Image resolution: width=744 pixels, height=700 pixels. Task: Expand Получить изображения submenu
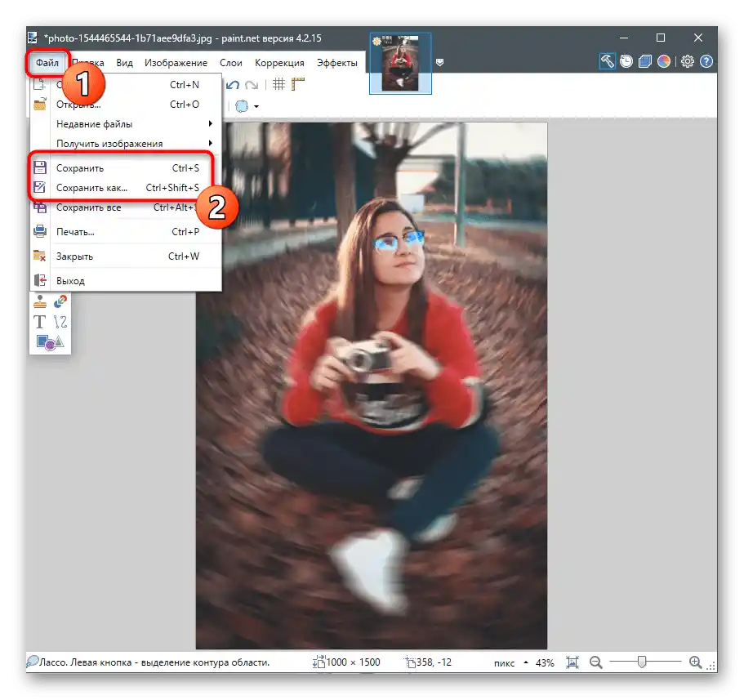[x=126, y=143]
